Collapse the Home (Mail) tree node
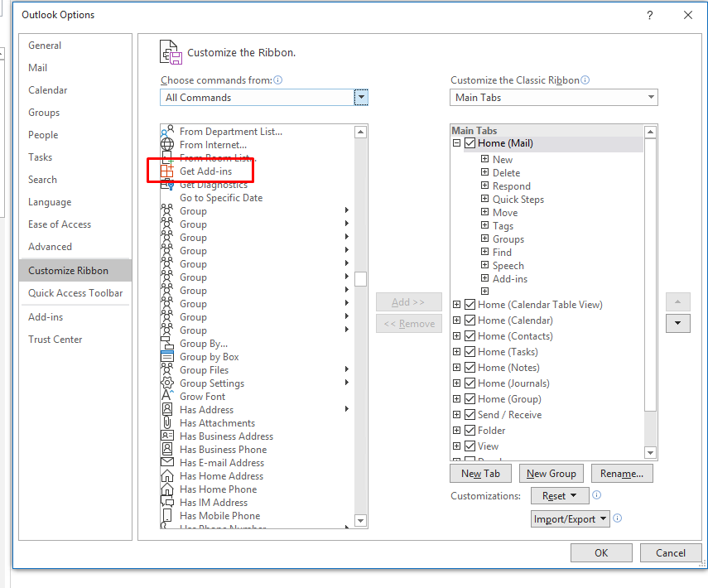Screen dimensions: 708x588 (456, 143)
